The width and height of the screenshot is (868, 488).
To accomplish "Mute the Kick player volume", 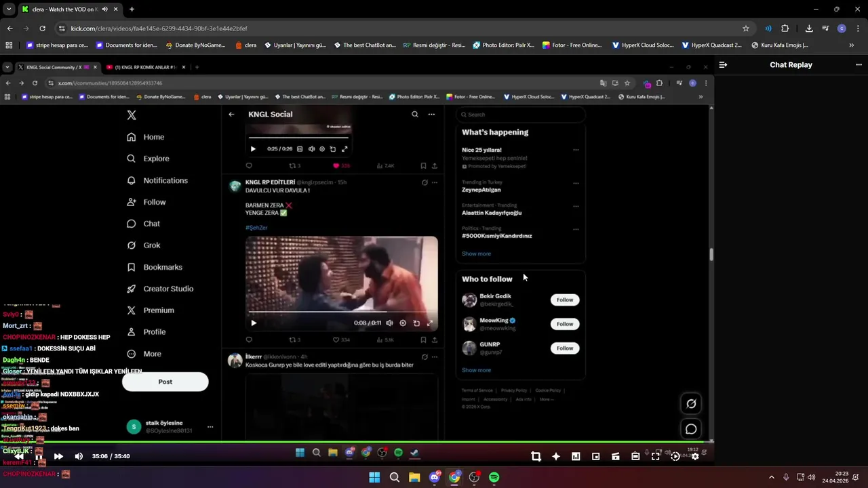I will tap(79, 456).
